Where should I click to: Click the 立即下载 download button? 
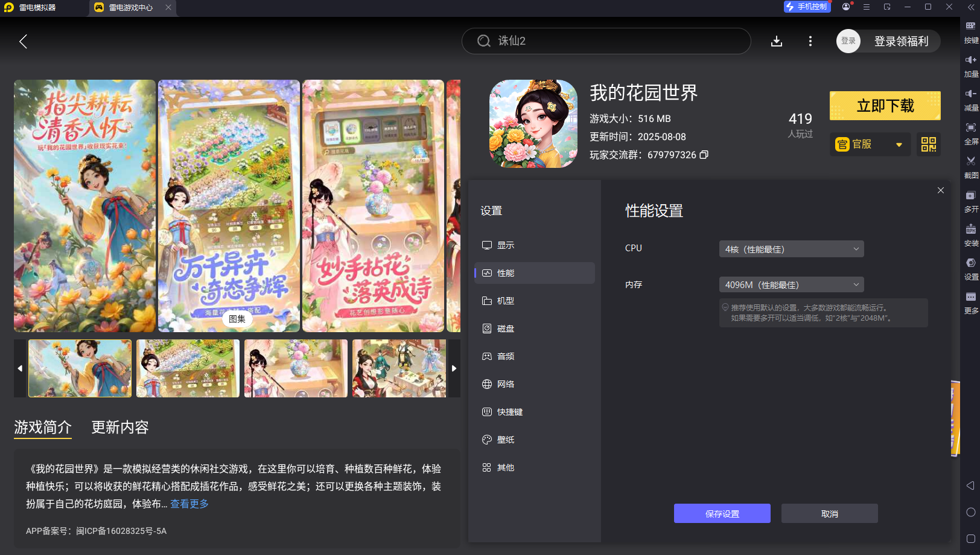885,106
